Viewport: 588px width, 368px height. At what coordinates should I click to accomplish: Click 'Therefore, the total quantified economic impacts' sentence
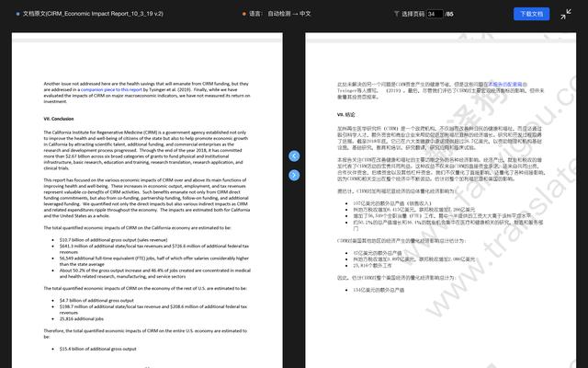(x=145, y=334)
